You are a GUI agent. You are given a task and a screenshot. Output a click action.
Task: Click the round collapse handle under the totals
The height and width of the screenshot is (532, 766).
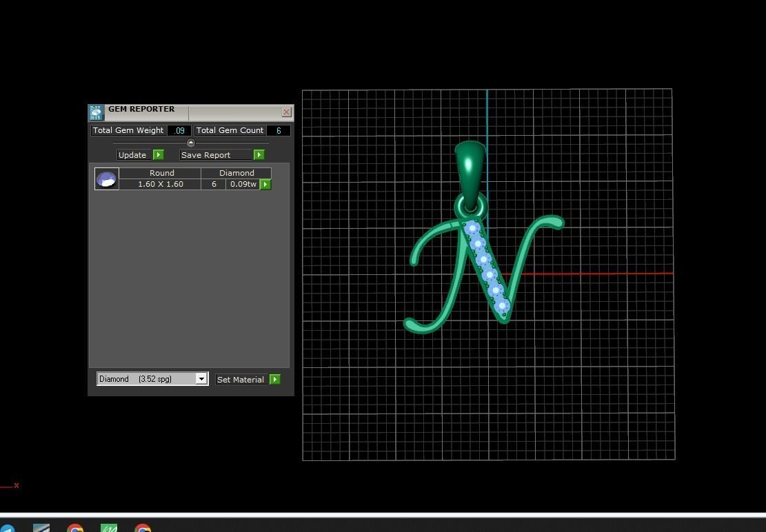tap(191, 143)
